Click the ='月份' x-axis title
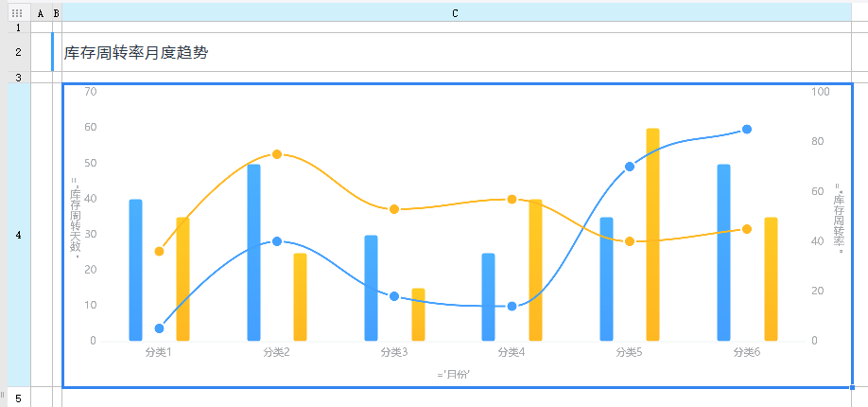Screen dimensions: 868x407 coord(454,374)
